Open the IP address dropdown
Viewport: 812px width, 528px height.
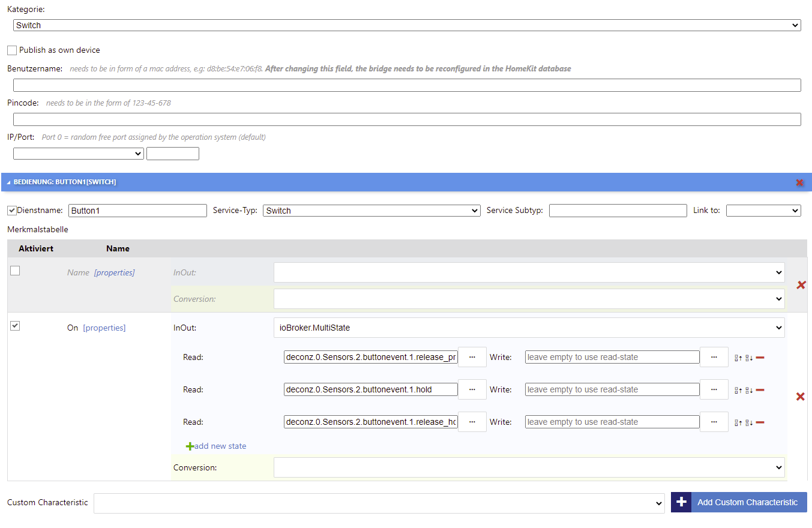[x=79, y=154]
